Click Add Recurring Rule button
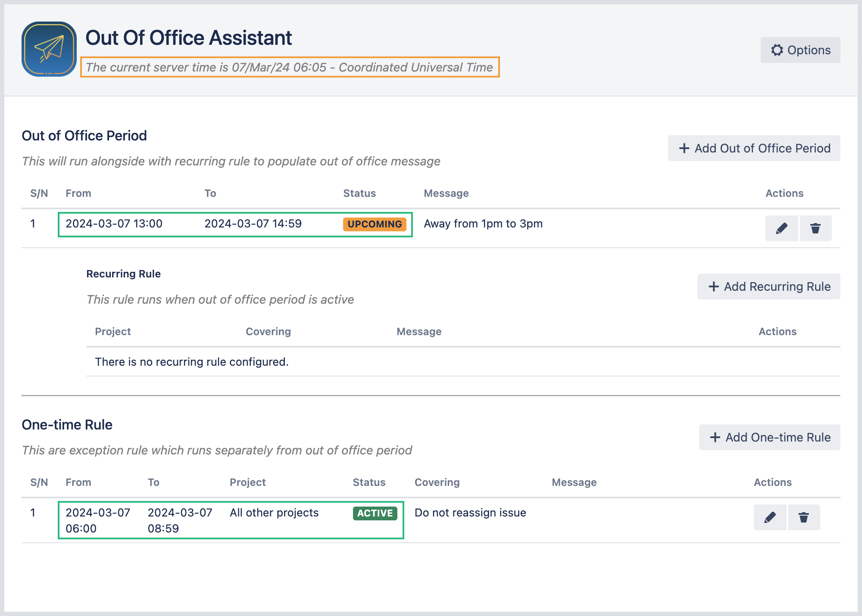862x616 pixels. 768,286
